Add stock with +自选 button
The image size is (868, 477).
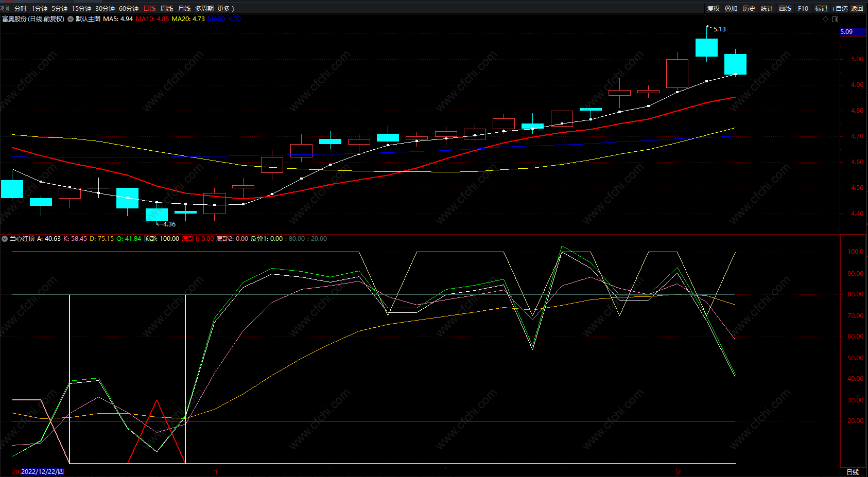click(x=840, y=9)
